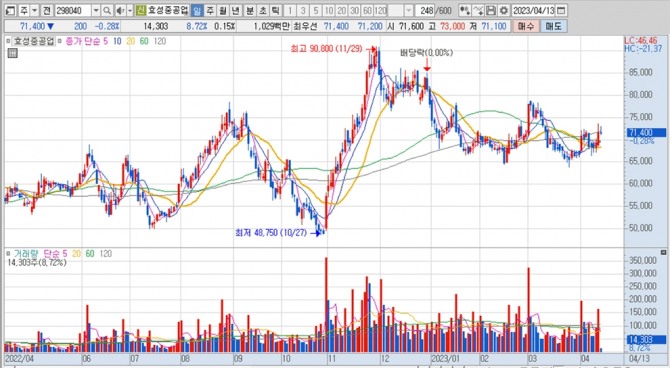
Task: Open the speaker options dropdown arrow
Action: (129, 10)
